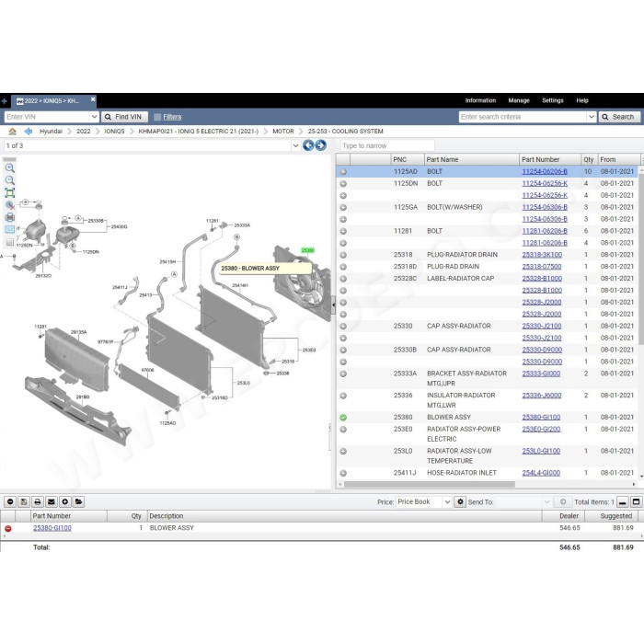Clear the parts cart with minus button

coord(10,501)
